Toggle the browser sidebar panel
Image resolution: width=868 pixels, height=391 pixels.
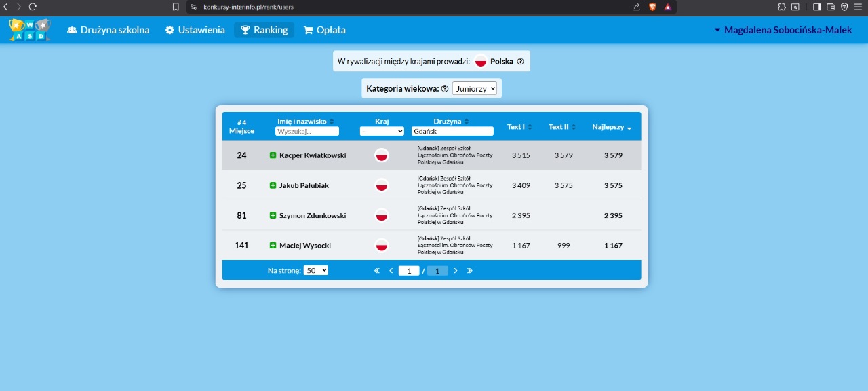tap(816, 7)
